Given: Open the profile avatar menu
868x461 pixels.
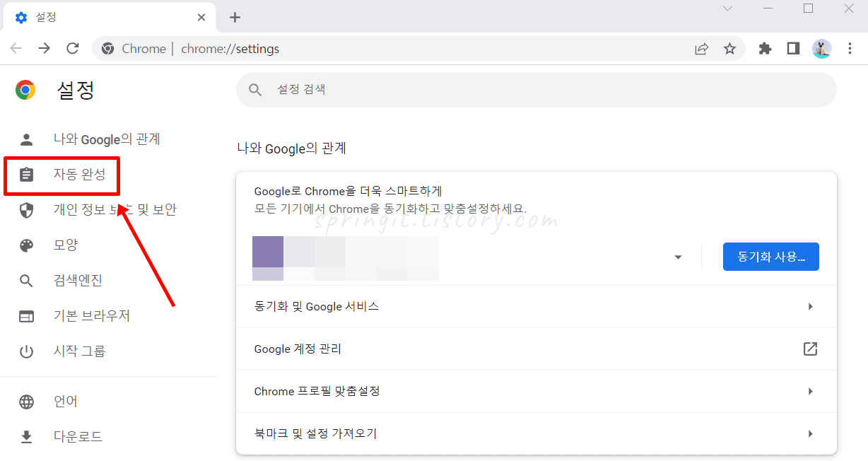Looking at the screenshot, I should pyautogui.click(x=821, y=49).
